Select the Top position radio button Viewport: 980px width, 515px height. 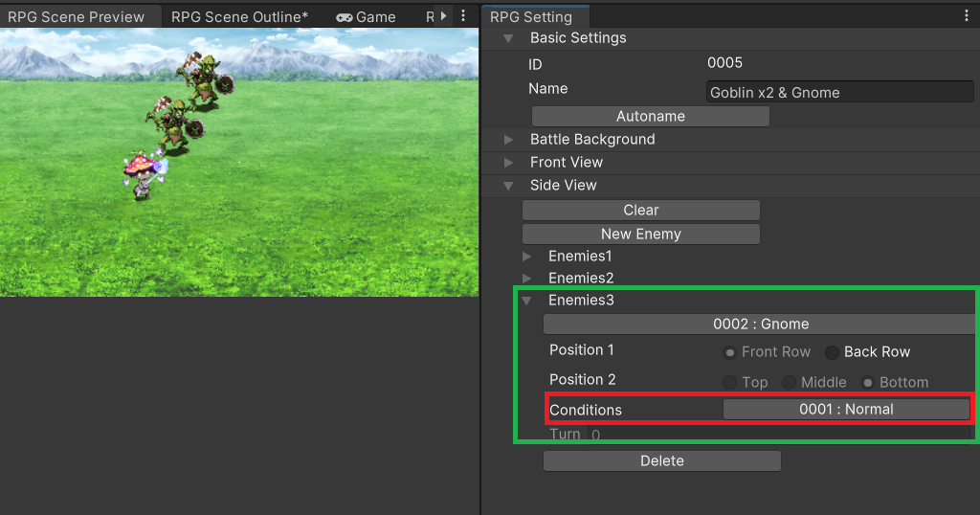729,382
